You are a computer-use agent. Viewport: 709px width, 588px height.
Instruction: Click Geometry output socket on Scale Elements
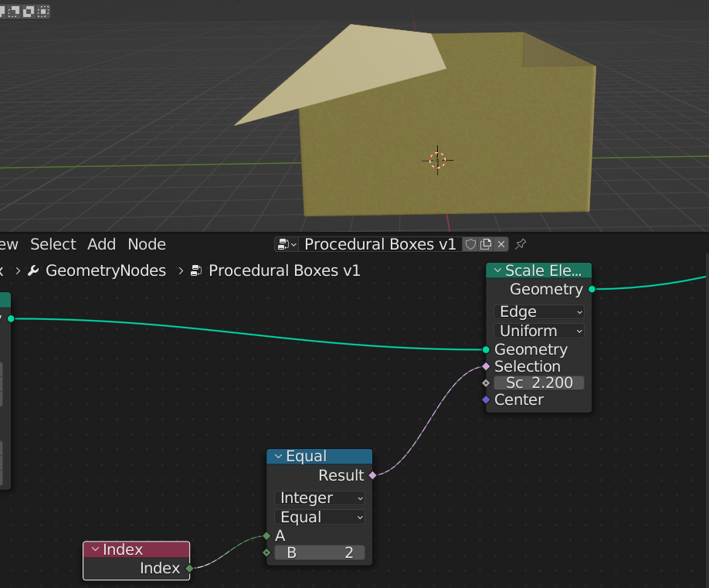coord(592,289)
